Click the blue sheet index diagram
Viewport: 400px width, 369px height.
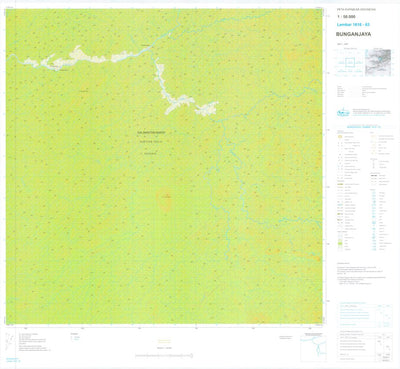[349, 62]
